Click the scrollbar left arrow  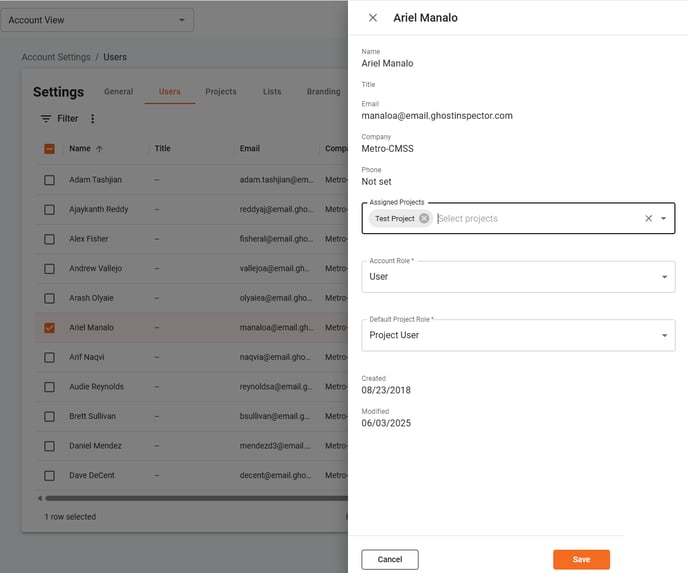(x=39, y=498)
